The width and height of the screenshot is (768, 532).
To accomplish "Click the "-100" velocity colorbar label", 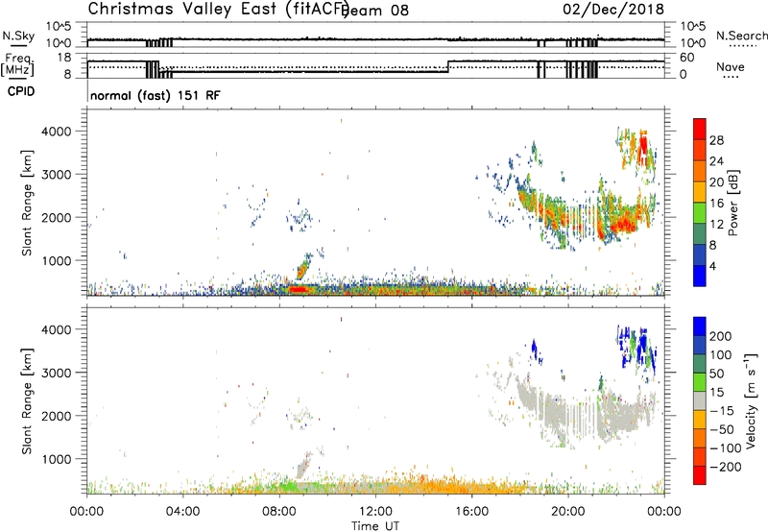I will point(726,448).
